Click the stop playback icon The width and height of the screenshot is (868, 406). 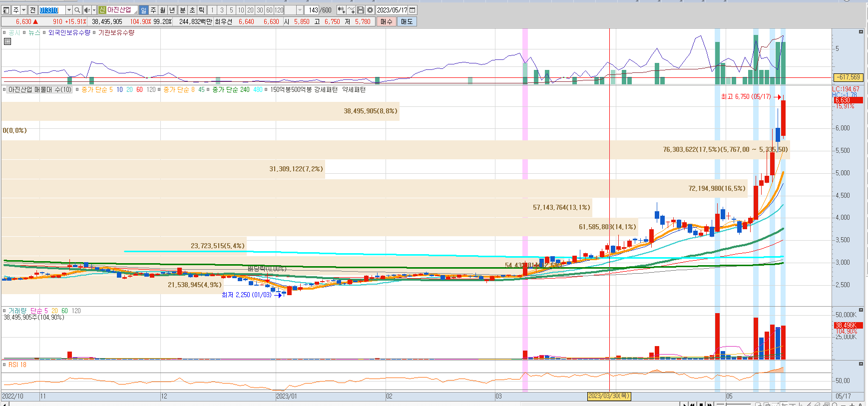point(701,404)
